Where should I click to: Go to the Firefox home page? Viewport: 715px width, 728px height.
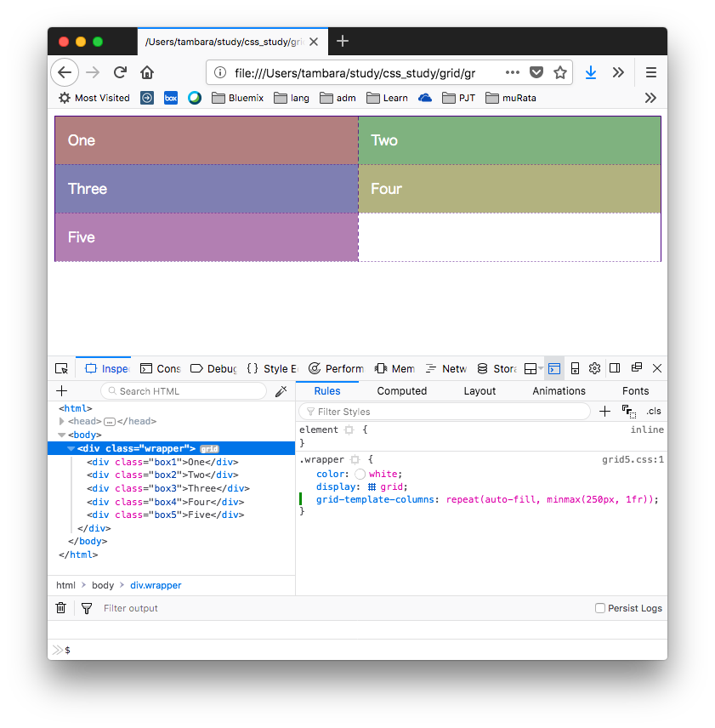click(147, 72)
